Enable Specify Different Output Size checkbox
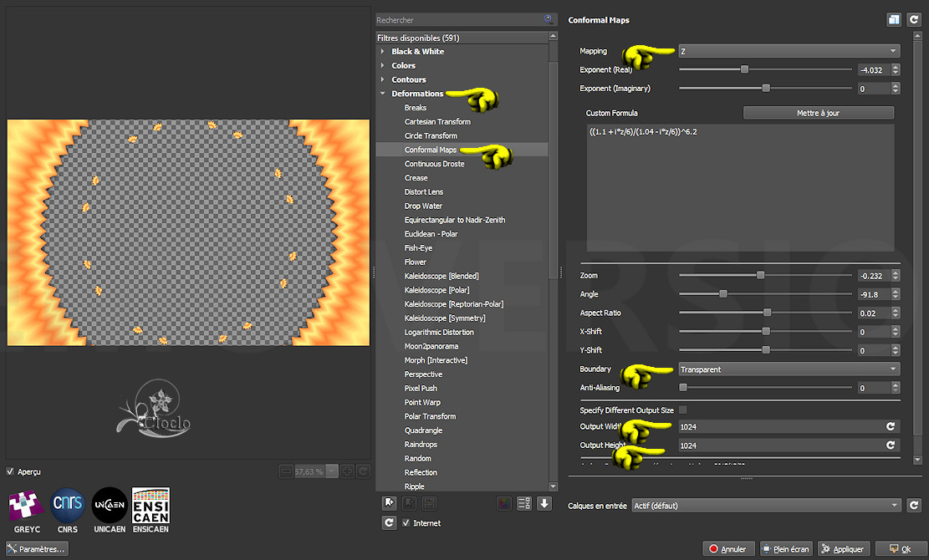The height and width of the screenshot is (560, 929). (x=683, y=410)
